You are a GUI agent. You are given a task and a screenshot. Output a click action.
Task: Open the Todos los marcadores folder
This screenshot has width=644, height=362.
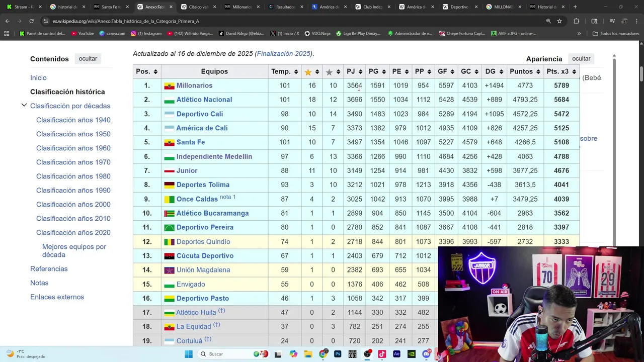click(x=616, y=34)
